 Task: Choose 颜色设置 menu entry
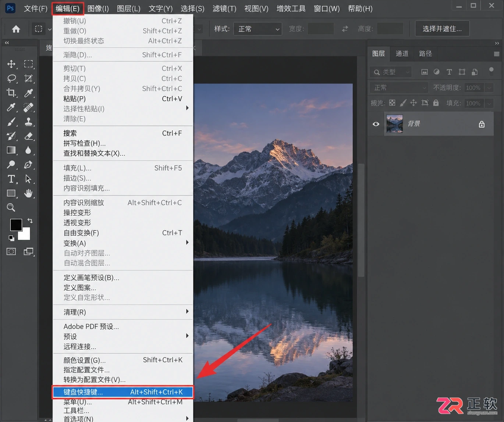point(123,360)
